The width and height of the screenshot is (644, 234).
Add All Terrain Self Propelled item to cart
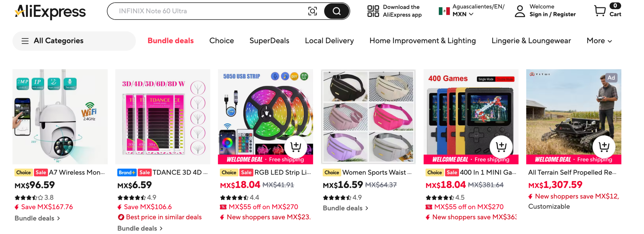603,146
